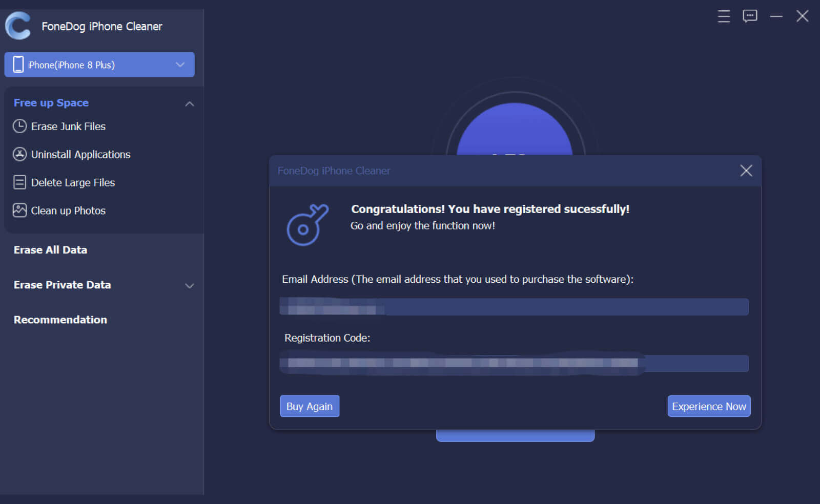Click the Email Address label text
The width and height of the screenshot is (820, 504).
point(458,279)
